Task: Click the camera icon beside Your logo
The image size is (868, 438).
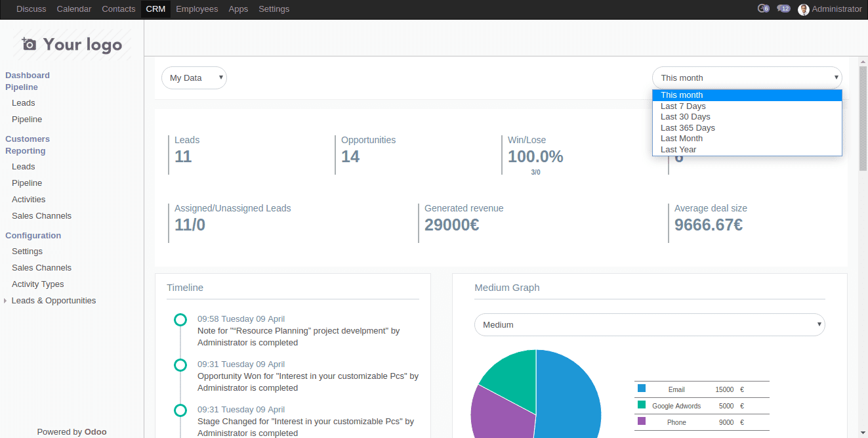Action: click(x=29, y=43)
